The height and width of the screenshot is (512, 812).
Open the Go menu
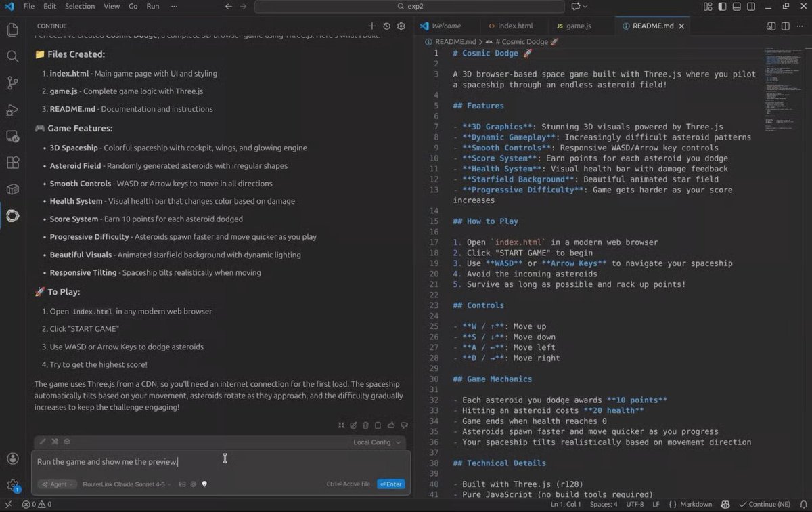pos(133,6)
